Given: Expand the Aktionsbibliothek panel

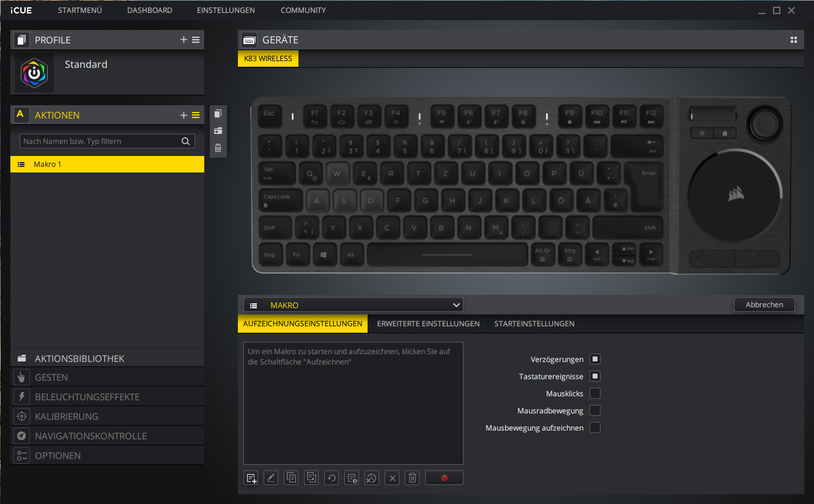Looking at the screenshot, I should pyautogui.click(x=80, y=358).
